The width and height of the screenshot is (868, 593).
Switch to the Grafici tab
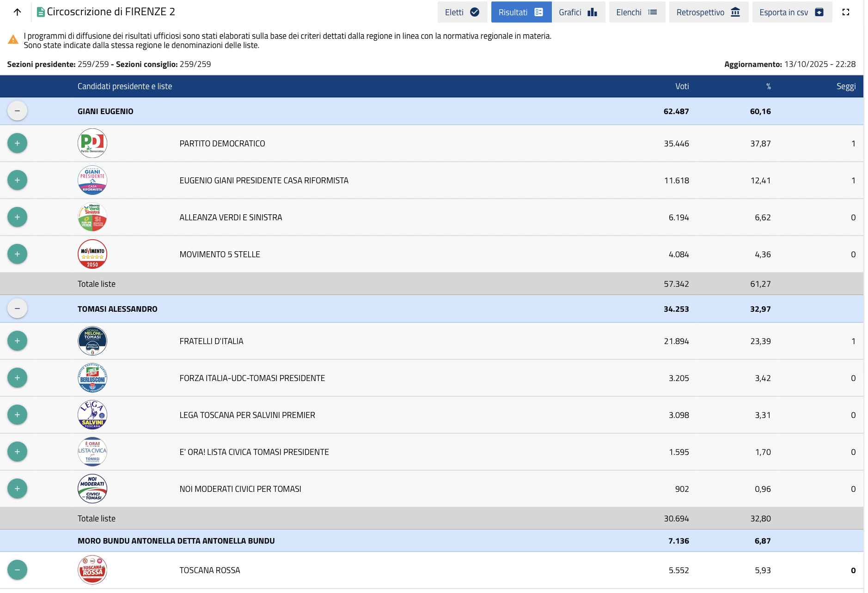578,12
